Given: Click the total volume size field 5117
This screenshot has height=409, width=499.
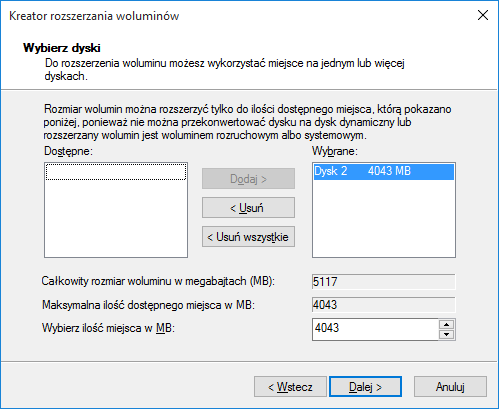Looking at the screenshot, I should click(x=384, y=282).
